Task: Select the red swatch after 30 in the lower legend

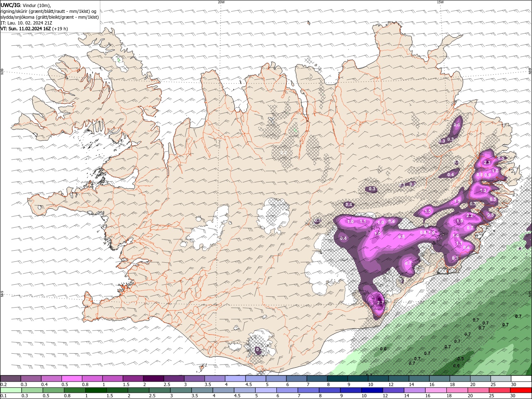Action: (521, 390)
